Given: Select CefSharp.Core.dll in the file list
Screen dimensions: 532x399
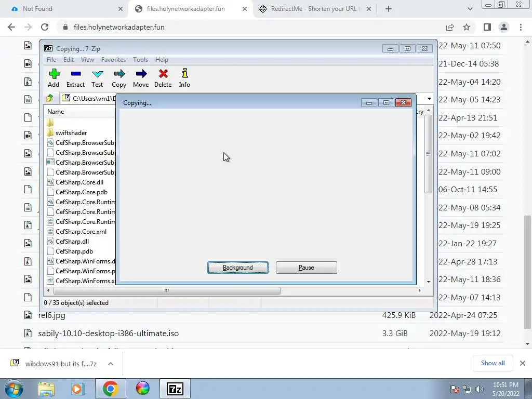Looking at the screenshot, I should pos(79,182).
